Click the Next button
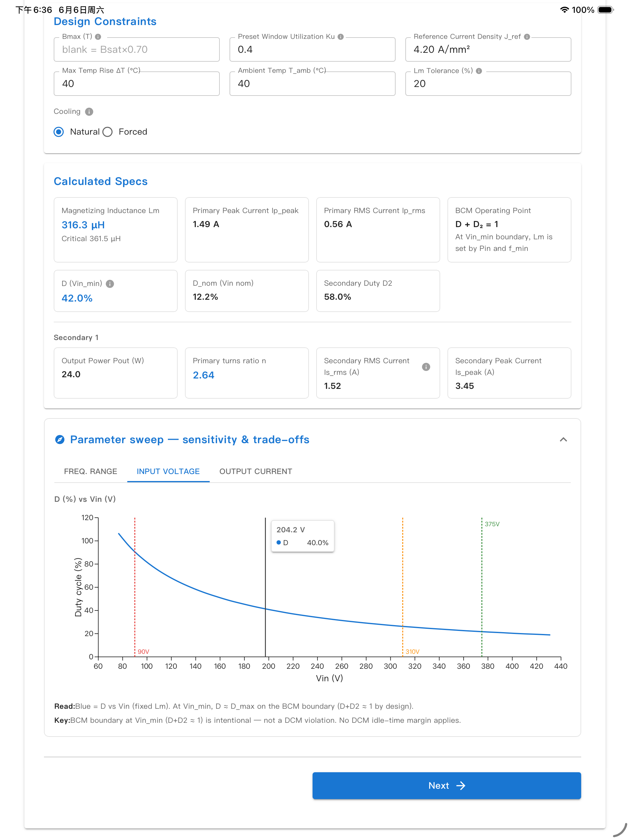 447,786
